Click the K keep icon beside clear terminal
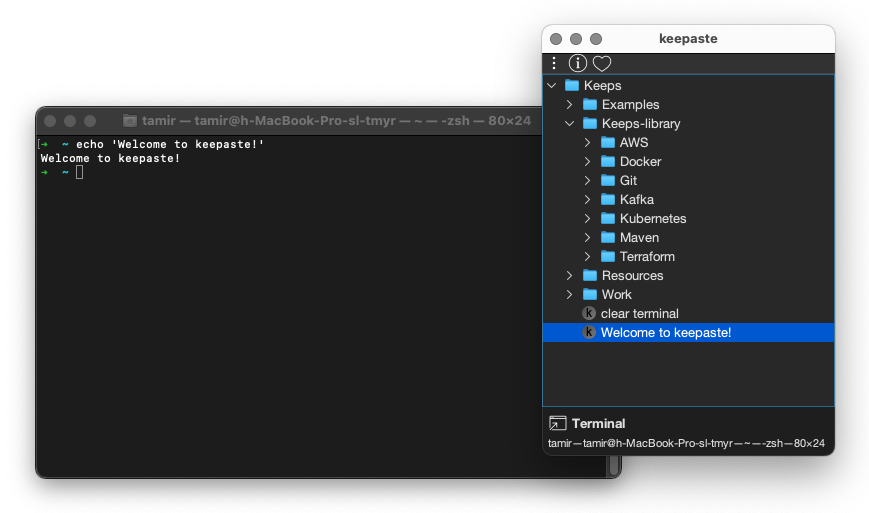 coord(589,313)
